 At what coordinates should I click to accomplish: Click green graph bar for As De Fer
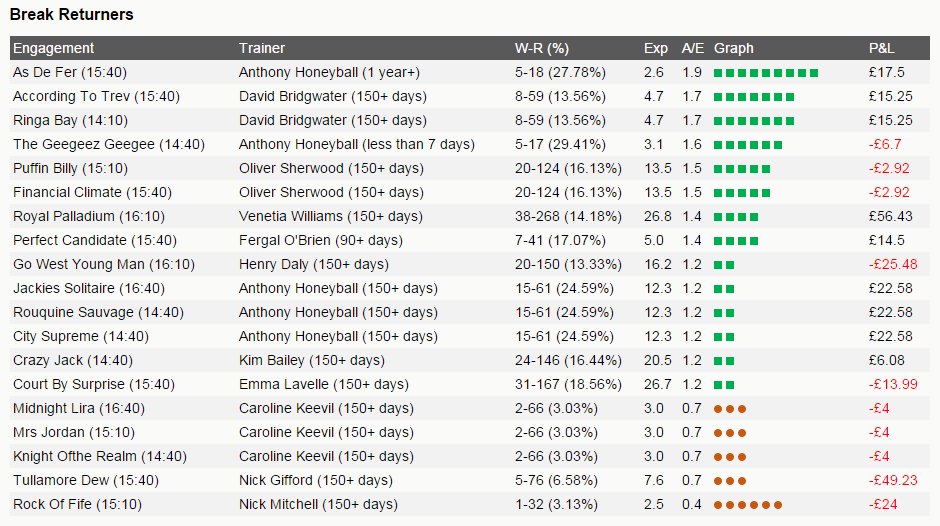(x=766, y=73)
